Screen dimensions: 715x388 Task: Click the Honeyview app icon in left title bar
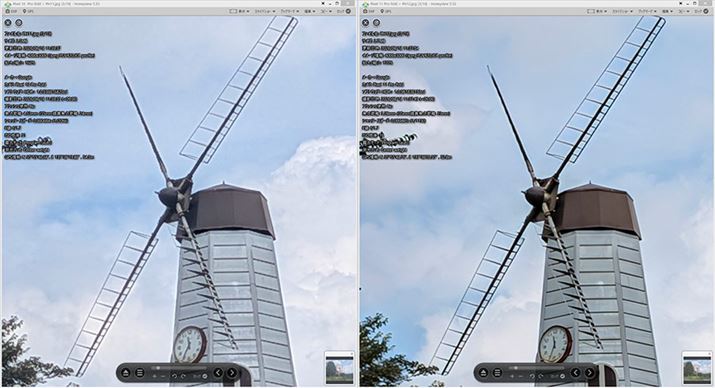click(8, 4)
